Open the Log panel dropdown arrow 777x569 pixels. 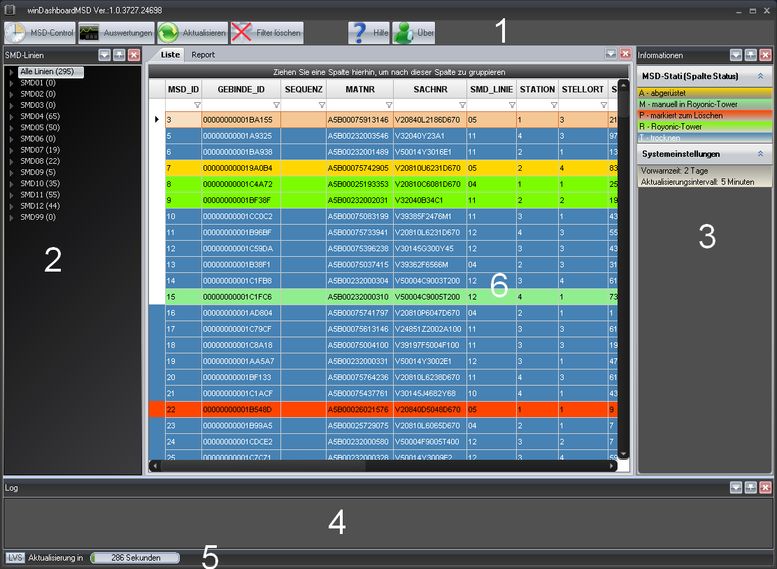click(x=736, y=488)
